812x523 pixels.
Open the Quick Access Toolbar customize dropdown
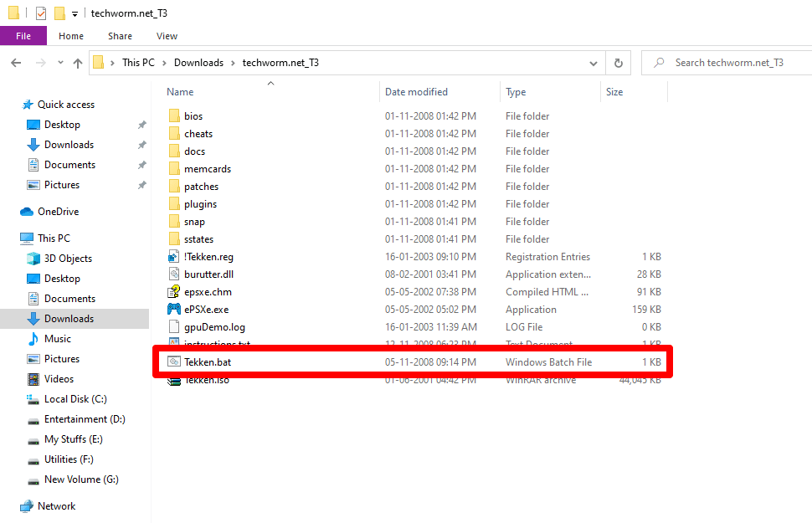(75, 14)
